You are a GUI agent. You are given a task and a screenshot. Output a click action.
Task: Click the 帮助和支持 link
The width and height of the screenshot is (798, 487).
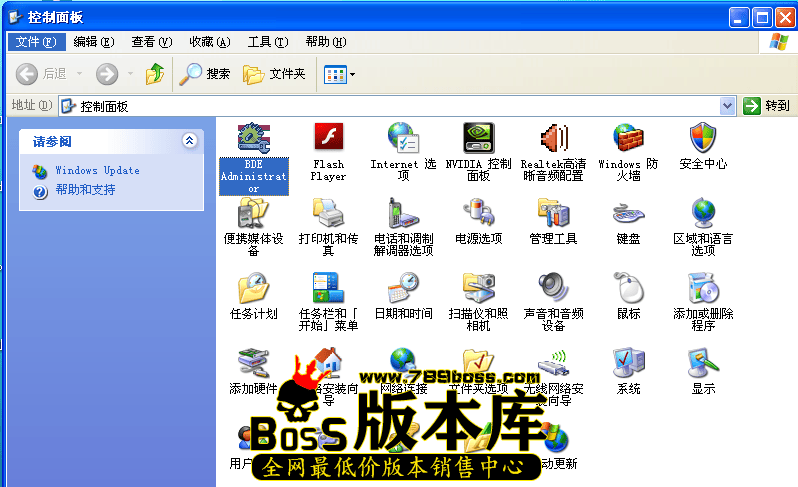[85, 190]
